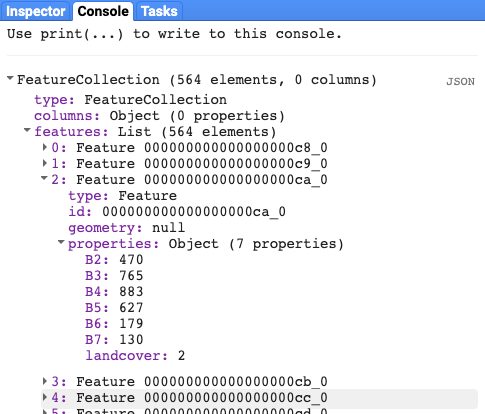The image size is (485, 414).
Task: Expand Feature 1 ending in c9_0
Action: click(45, 163)
